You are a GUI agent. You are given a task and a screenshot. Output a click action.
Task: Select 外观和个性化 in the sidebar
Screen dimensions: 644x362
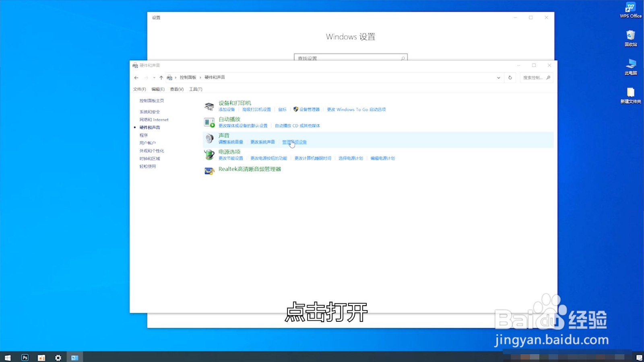point(152,151)
